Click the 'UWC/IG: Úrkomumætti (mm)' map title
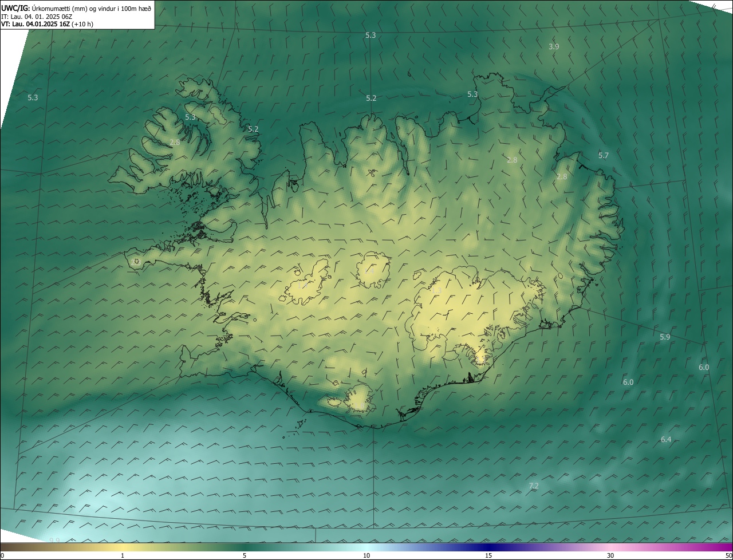 (x=76, y=8)
